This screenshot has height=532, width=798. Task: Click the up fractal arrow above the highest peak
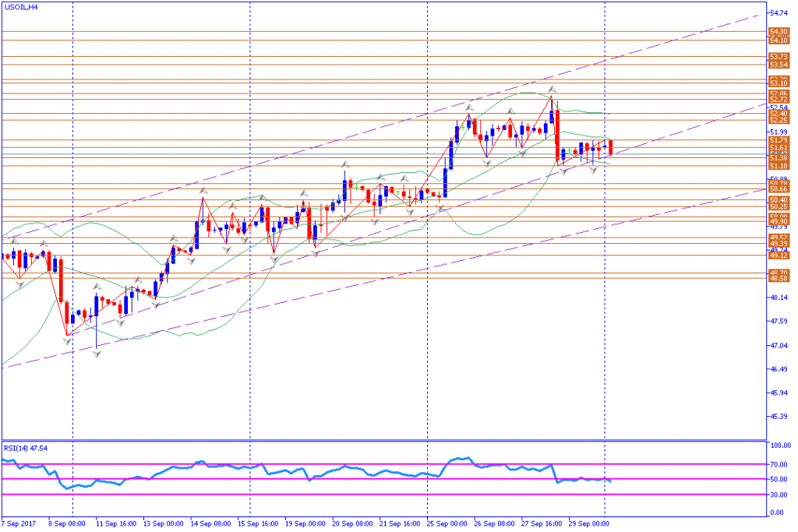[552, 90]
